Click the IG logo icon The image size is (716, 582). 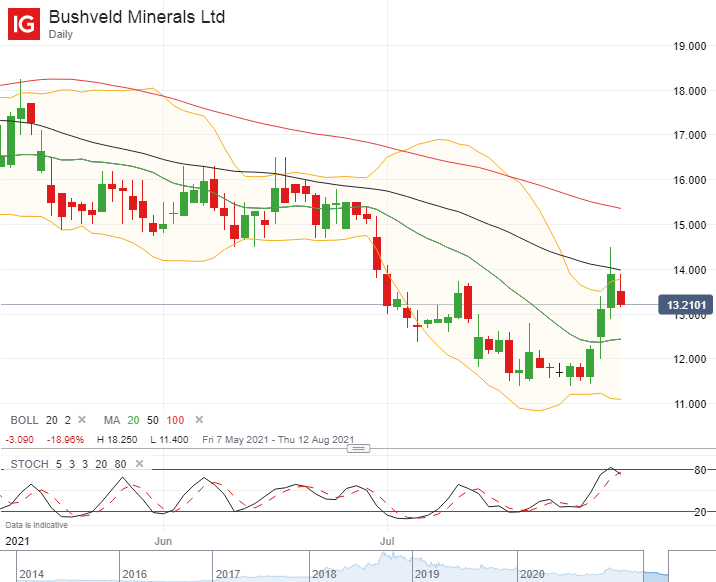click(x=24, y=24)
